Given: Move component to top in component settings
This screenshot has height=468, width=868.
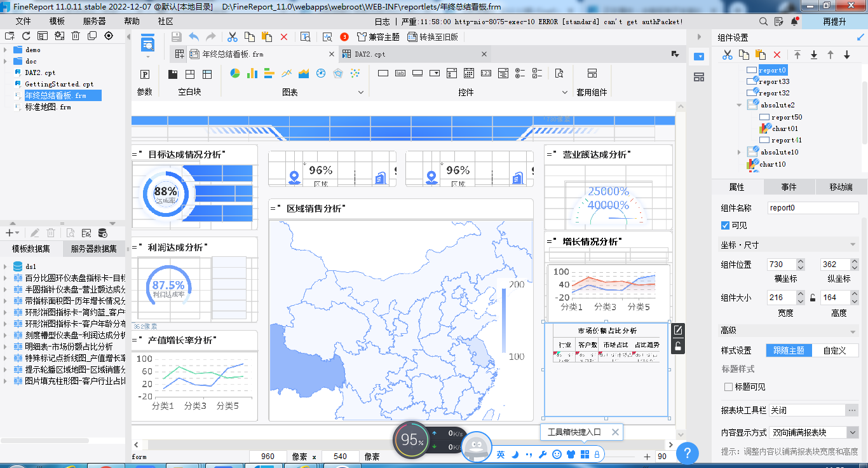Looking at the screenshot, I should tap(797, 55).
